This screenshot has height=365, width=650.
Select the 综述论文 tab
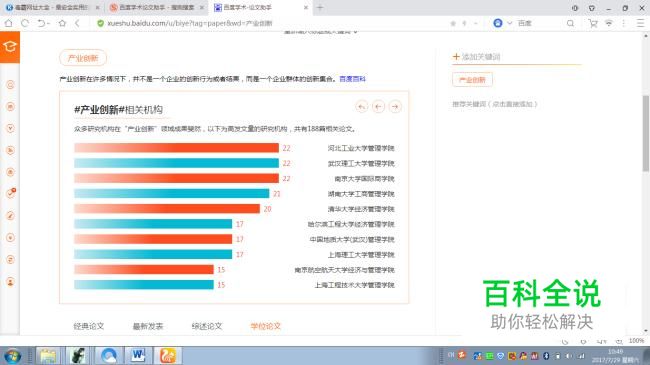pos(207,326)
